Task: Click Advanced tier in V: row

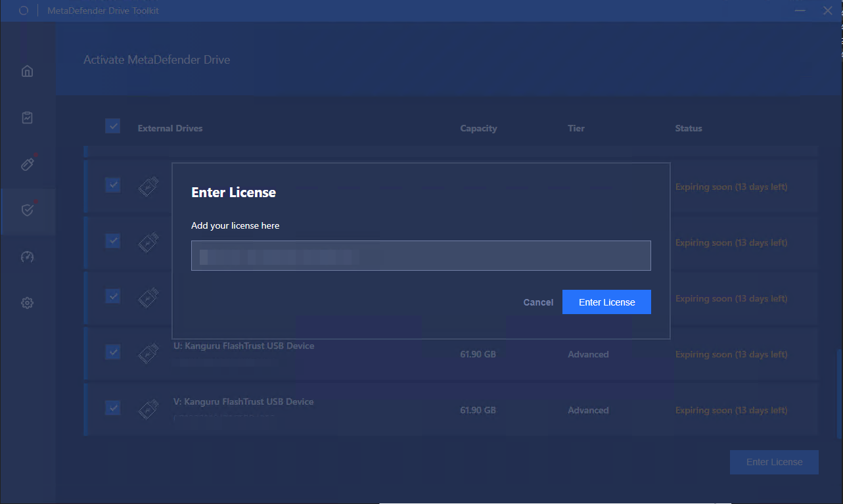Action: point(588,410)
